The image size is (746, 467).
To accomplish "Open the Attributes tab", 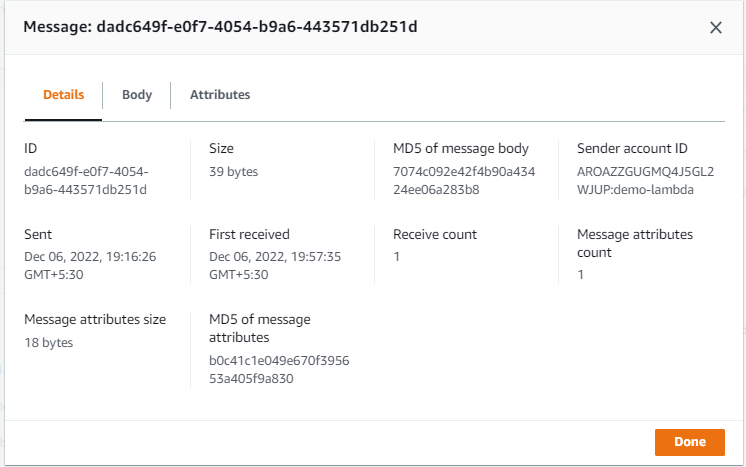I will pyautogui.click(x=220, y=95).
